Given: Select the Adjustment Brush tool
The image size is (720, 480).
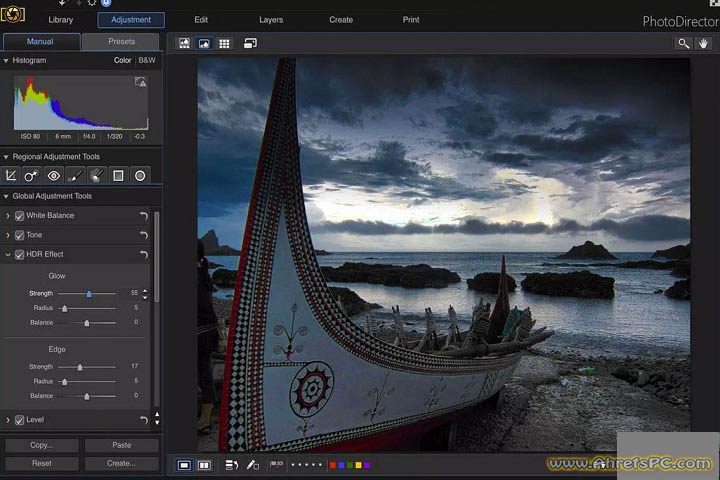Looking at the screenshot, I should pos(75,175).
